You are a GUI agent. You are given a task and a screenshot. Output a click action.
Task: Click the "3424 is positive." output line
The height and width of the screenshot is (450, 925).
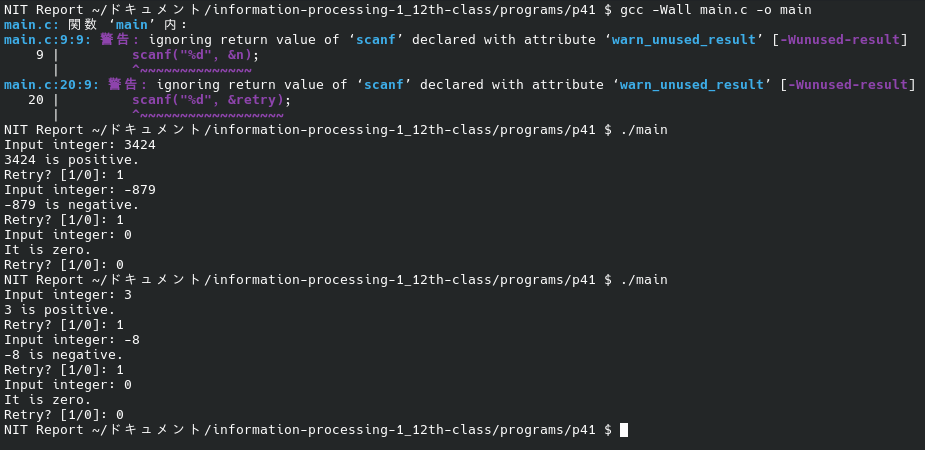point(71,159)
